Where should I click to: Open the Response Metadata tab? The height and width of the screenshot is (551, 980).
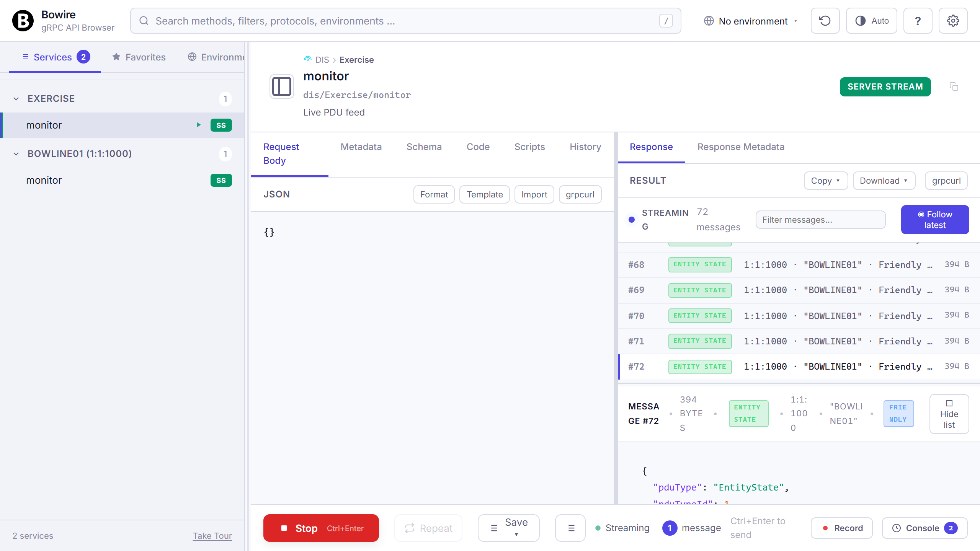[x=741, y=147]
